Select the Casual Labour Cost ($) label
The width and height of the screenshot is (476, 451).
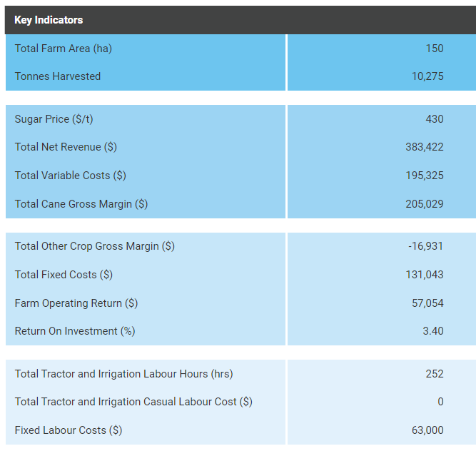(133, 402)
